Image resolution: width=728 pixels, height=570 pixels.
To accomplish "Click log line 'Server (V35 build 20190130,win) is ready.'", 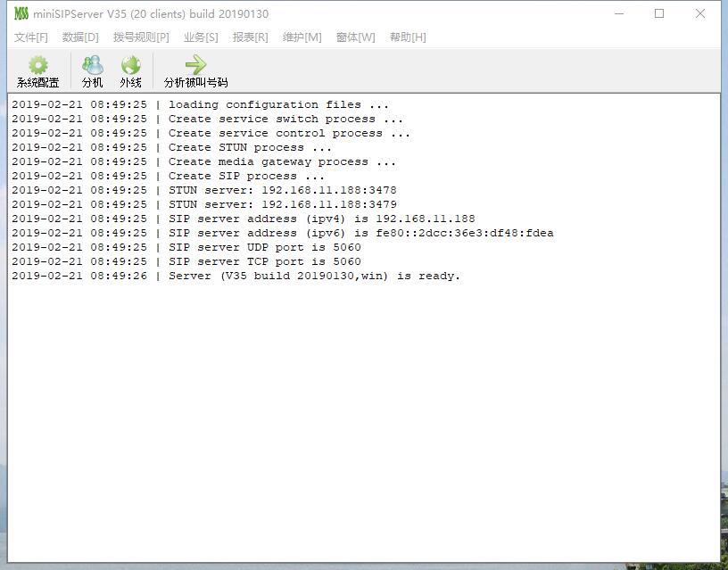I will pos(236,276).
